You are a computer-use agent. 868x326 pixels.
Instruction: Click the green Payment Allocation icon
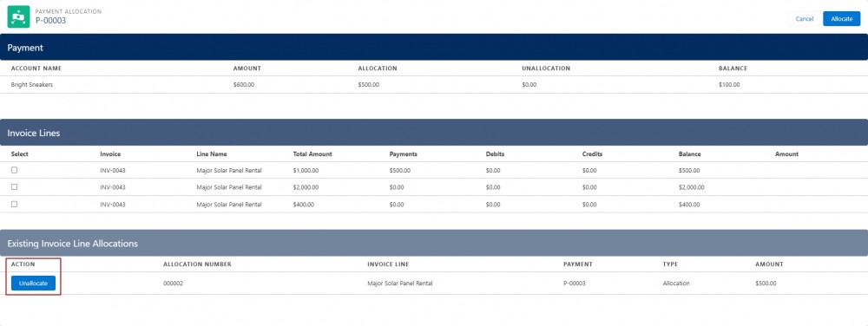(18, 16)
